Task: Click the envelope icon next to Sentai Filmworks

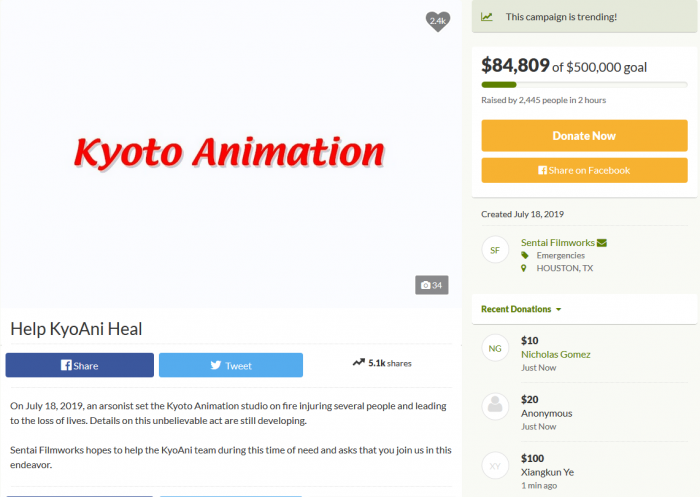Action: click(602, 243)
